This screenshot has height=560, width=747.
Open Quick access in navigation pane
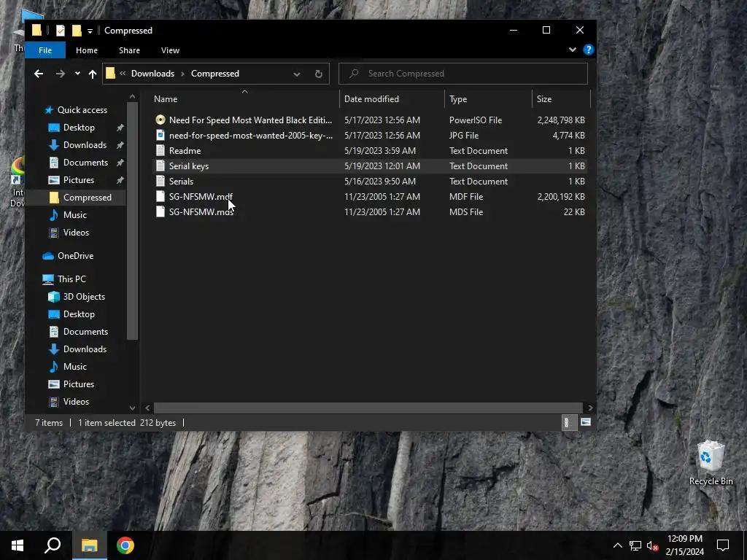[x=82, y=110]
